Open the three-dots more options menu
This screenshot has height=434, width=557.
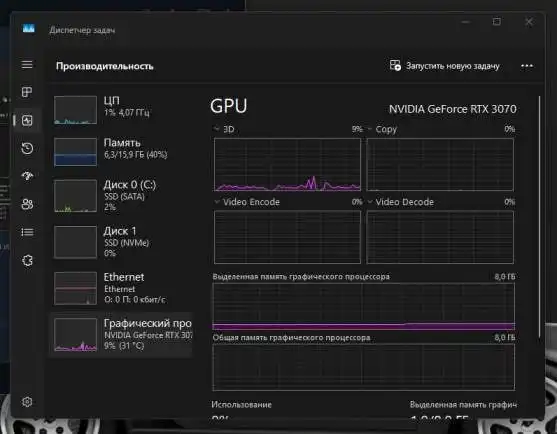[x=527, y=66]
